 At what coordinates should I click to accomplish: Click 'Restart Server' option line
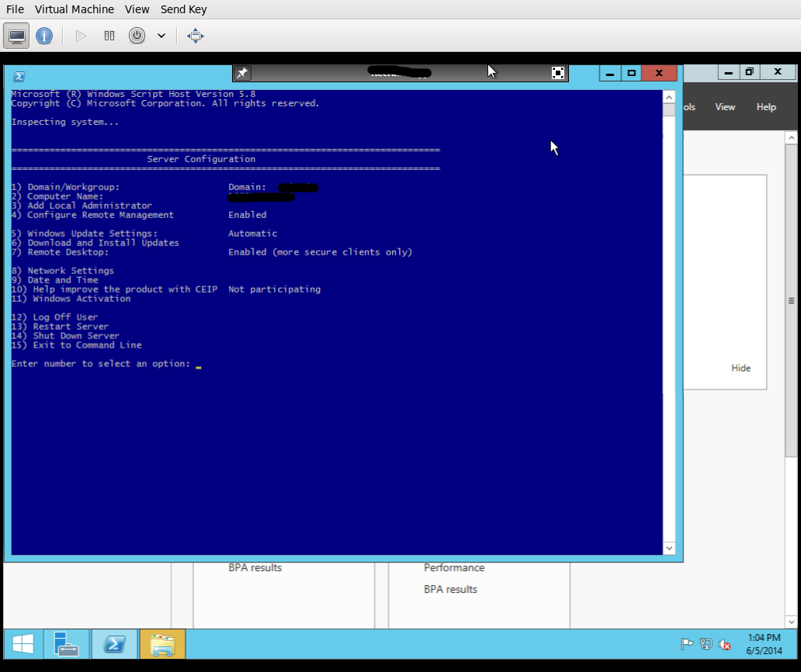pos(60,326)
